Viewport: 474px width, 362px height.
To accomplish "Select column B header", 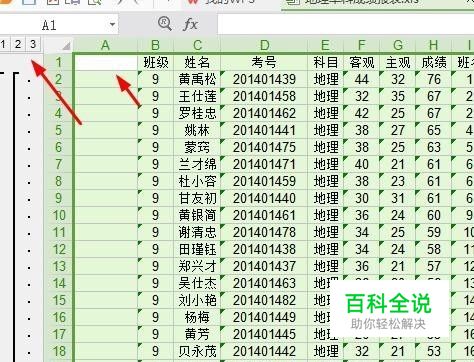I will coord(155,45).
